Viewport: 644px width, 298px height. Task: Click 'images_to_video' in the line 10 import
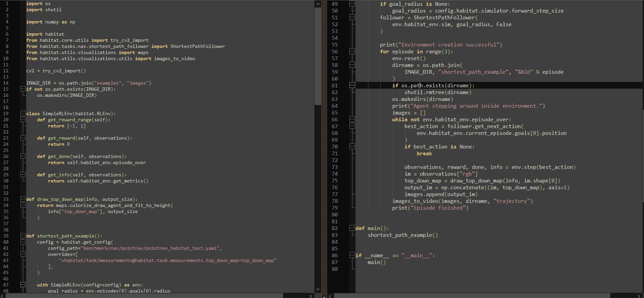175,58
